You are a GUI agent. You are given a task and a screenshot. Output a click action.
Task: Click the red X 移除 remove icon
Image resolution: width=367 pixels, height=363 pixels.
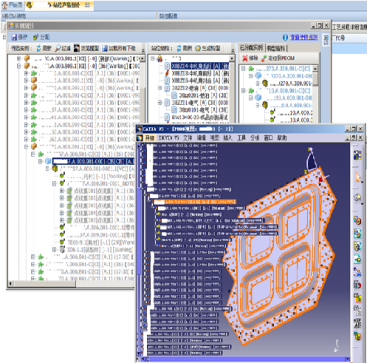[x=245, y=58]
